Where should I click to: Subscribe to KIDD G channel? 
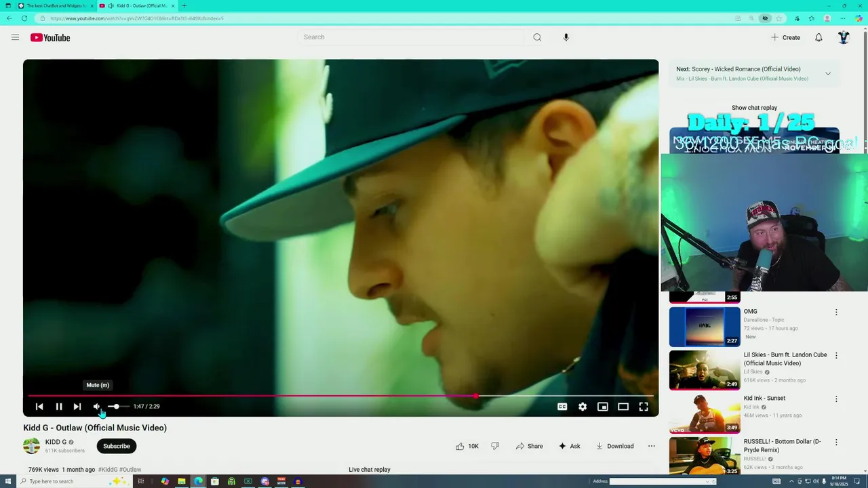[117, 446]
